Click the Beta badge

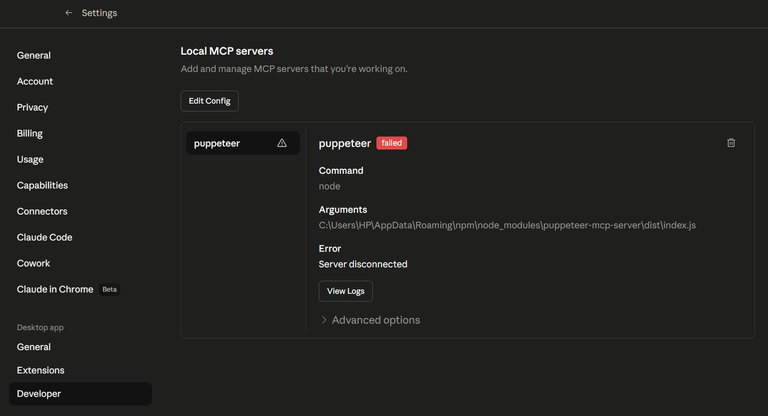point(109,290)
